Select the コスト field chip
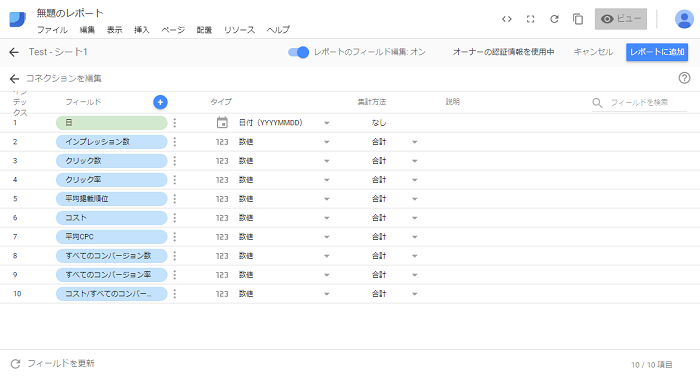 coord(112,218)
